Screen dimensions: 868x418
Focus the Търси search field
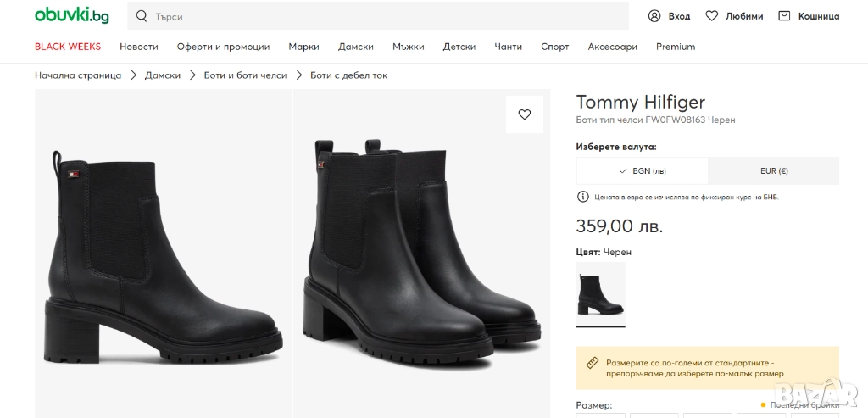tap(381, 16)
